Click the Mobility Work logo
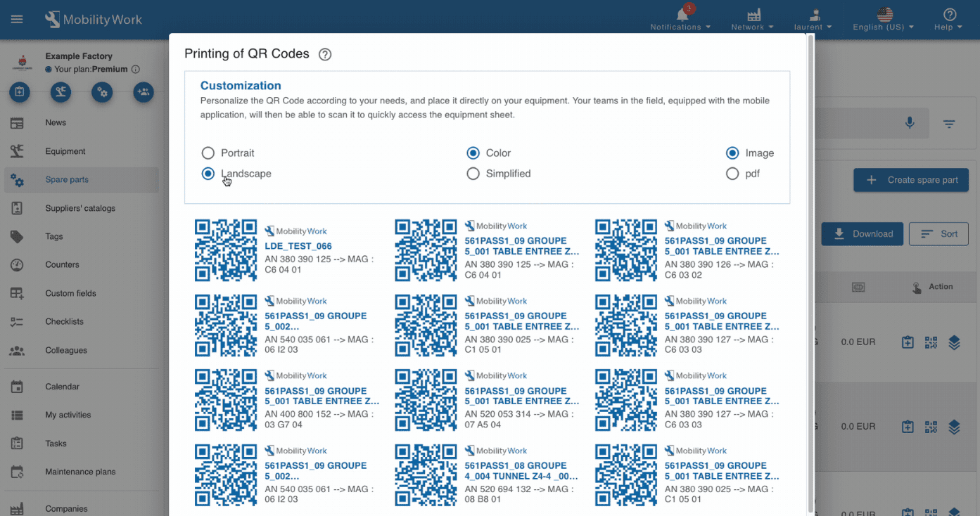 pos(94,19)
